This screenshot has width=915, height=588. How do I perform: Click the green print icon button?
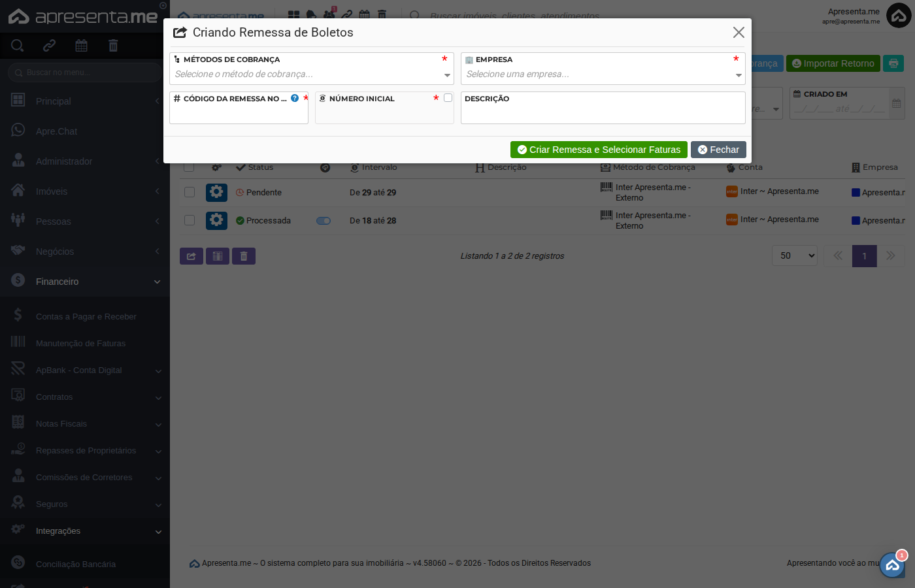[x=893, y=63]
